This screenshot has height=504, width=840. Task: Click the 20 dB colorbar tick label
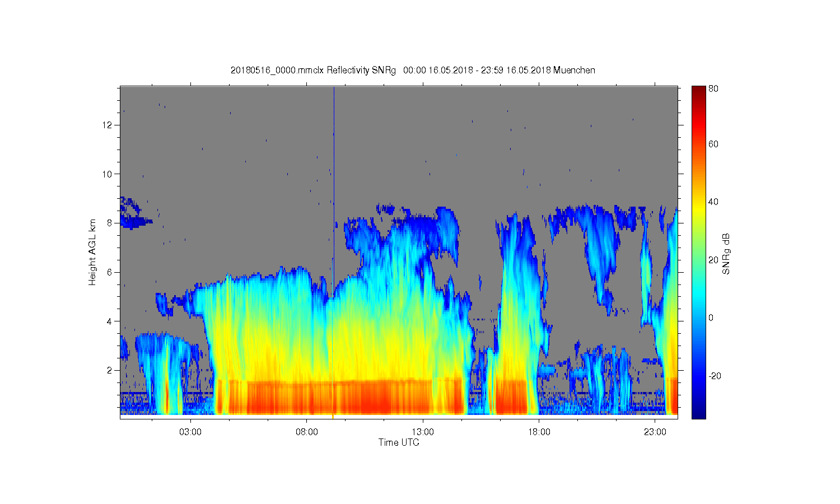(x=713, y=260)
